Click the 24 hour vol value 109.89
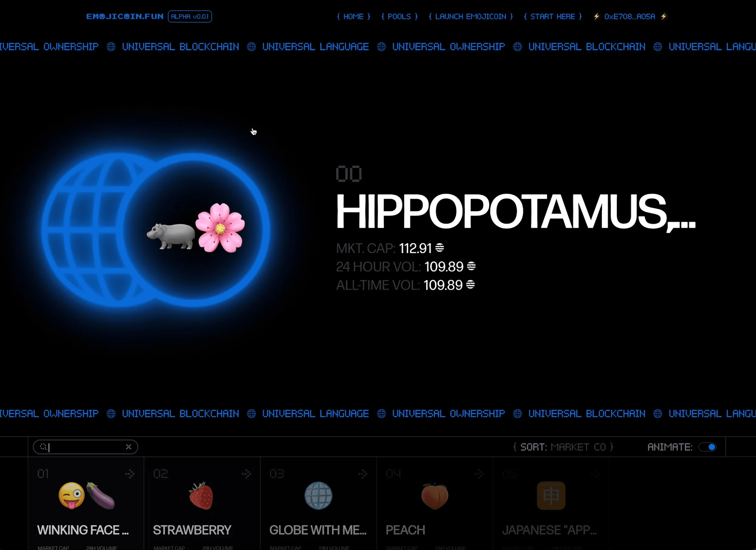 click(444, 267)
